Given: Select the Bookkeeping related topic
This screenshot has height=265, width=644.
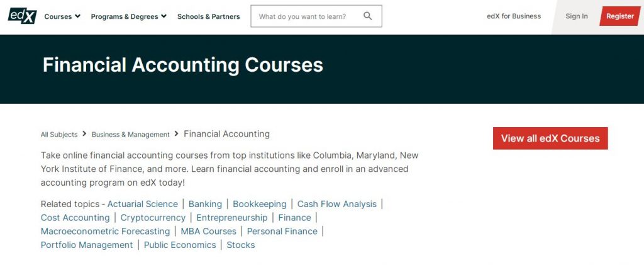Looking at the screenshot, I should pyautogui.click(x=259, y=204).
